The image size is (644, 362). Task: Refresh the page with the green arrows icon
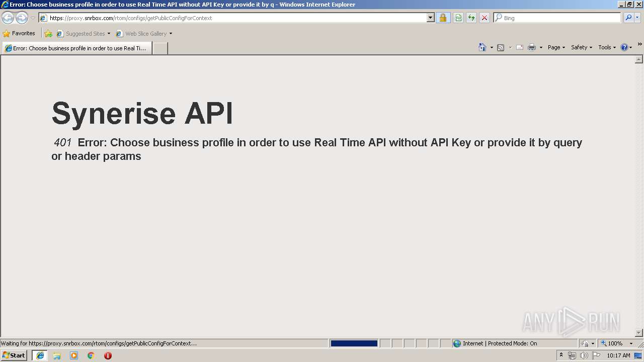click(471, 18)
